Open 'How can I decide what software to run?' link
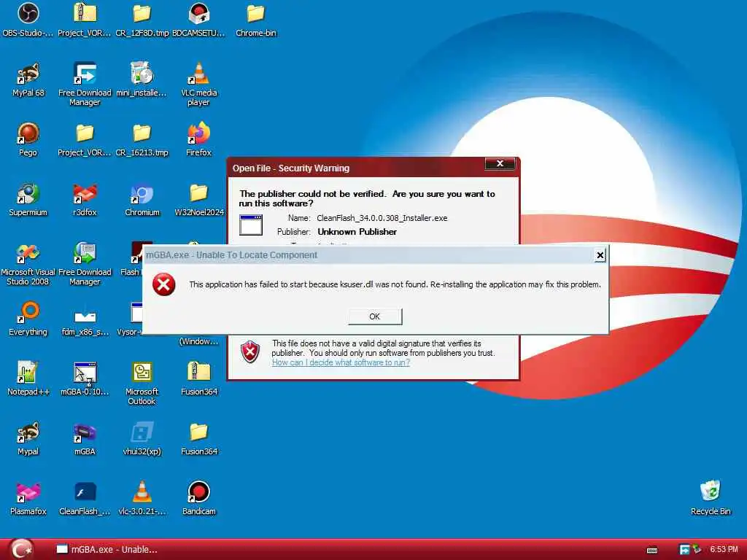This screenshot has width=747, height=560. (x=341, y=362)
